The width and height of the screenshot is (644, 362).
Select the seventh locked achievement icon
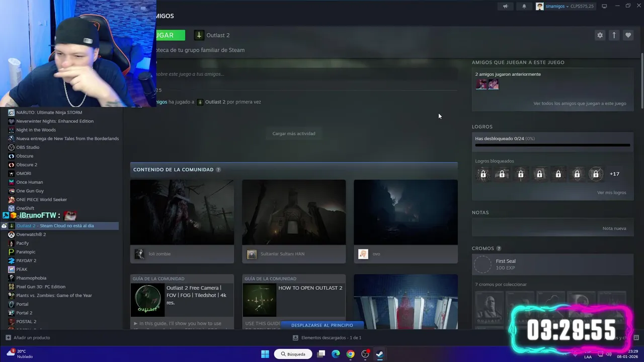pos(596,174)
